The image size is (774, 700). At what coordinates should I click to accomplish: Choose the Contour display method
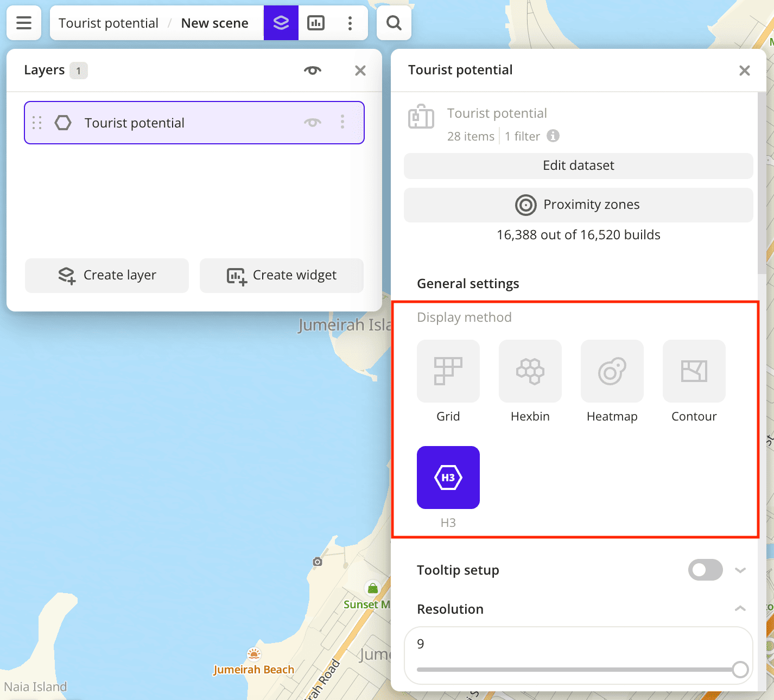click(x=694, y=371)
